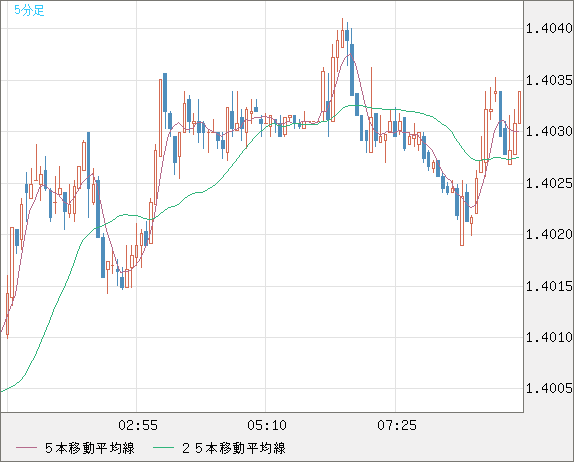574x462 pixels.
Task: Click the purple line swatch in legend
Action: click(26, 448)
